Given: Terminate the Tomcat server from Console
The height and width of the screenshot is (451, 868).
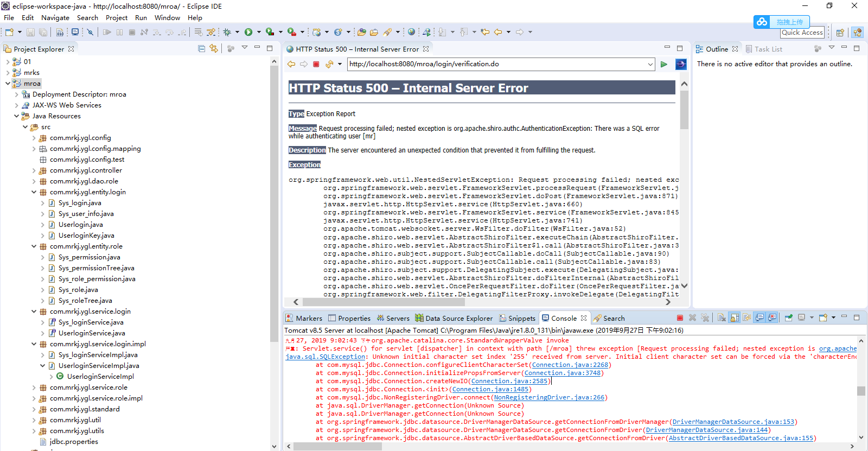Looking at the screenshot, I should click(x=680, y=318).
